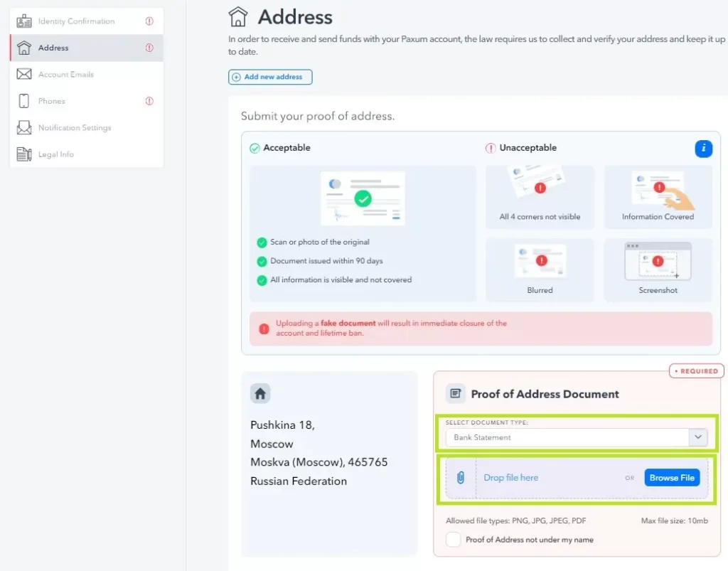Click the 'Document issued within 90 days' text
Viewport: 728px width, 571px height.
click(x=326, y=261)
